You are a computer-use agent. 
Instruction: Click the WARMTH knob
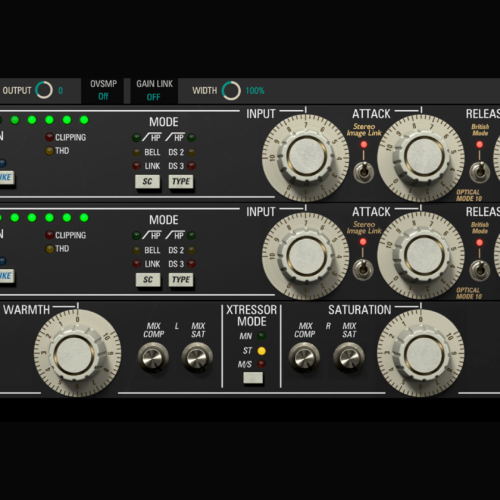click(x=77, y=353)
